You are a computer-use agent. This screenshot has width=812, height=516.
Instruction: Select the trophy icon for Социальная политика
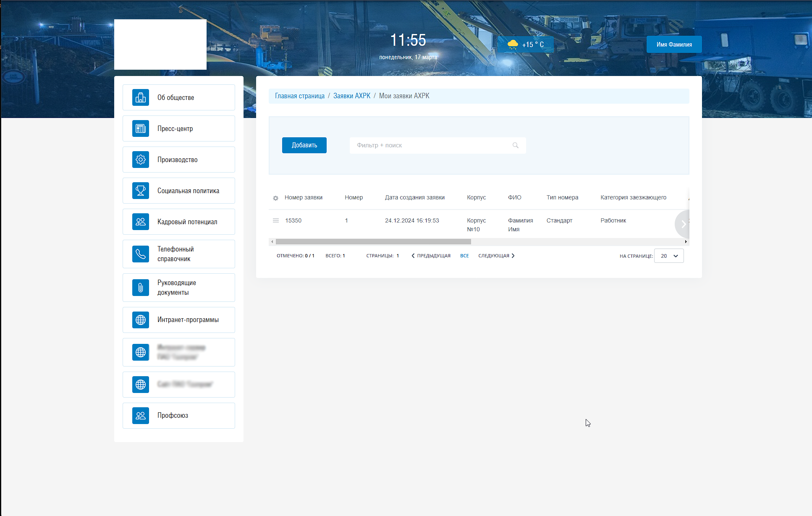point(141,191)
